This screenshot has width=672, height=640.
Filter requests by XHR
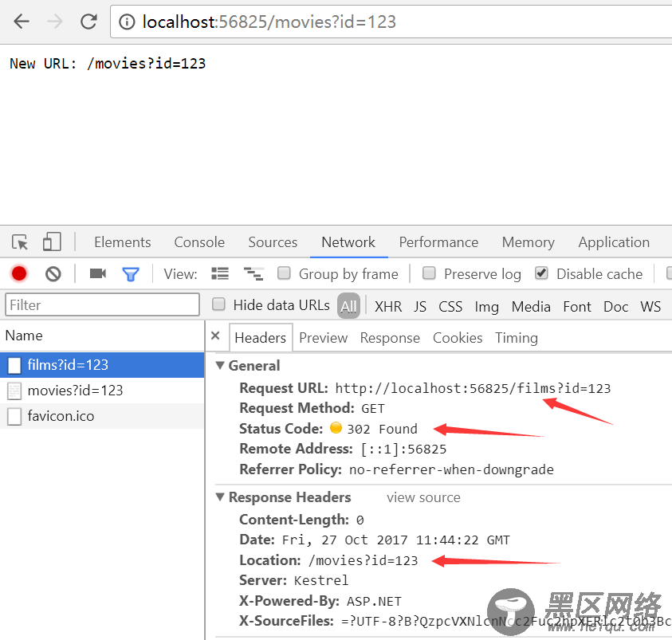tap(388, 306)
